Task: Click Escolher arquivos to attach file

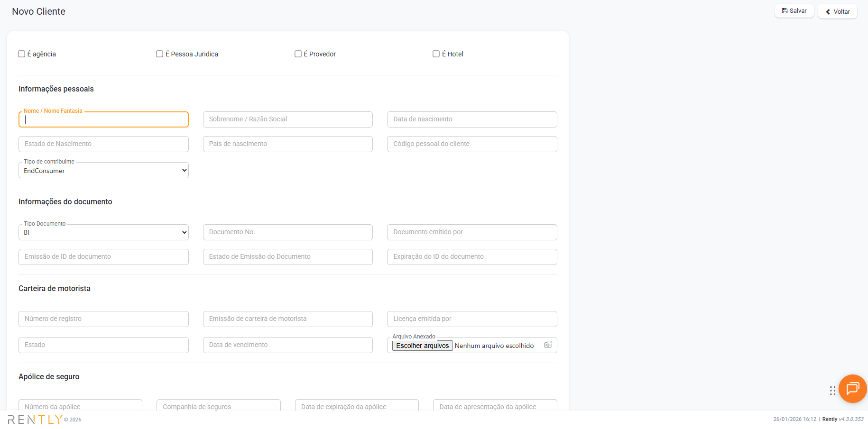Action: tap(422, 346)
